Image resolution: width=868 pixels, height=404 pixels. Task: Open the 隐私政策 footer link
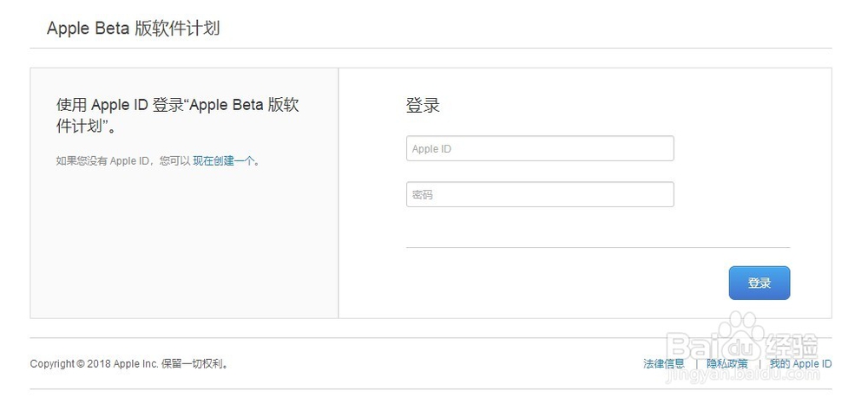[727, 364]
